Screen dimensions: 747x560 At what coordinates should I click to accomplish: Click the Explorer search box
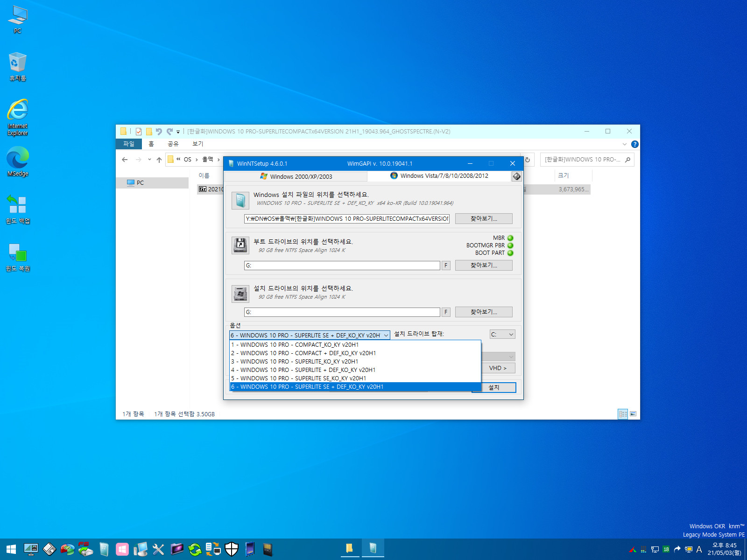pos(587,160)
